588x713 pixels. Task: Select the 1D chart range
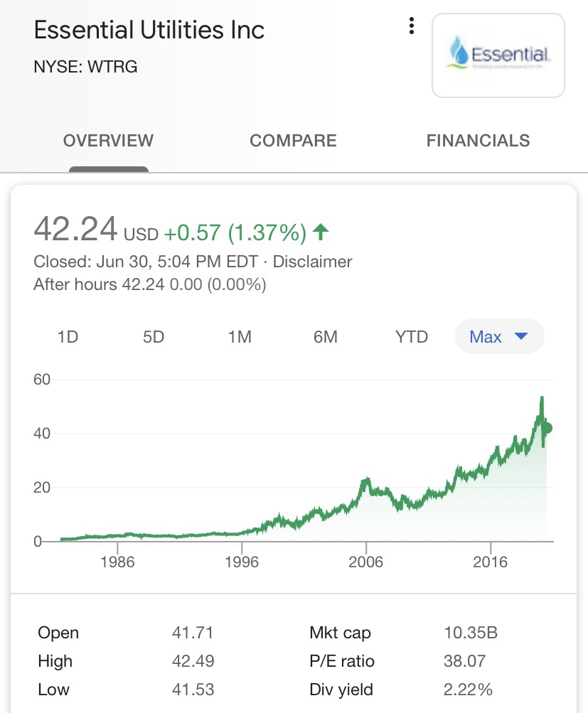[x=68, y=337]
